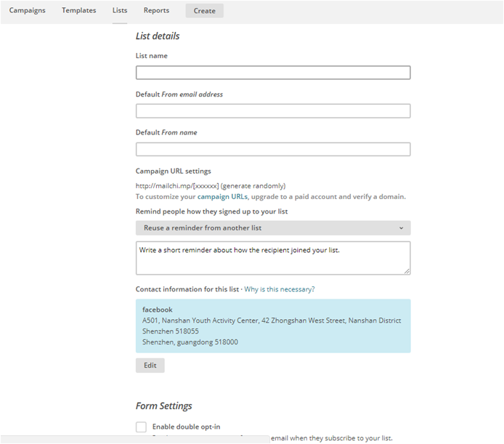Screen dimensions: 504x444
Task: Click the signup reminder text area
Action: pyautogui.click(x=272, y=257)
